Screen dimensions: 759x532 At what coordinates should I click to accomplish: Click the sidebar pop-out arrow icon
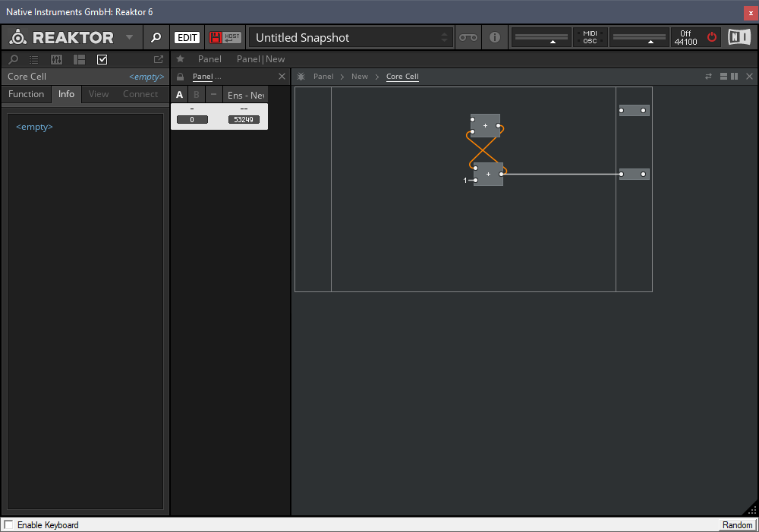(x=159, y=59)
